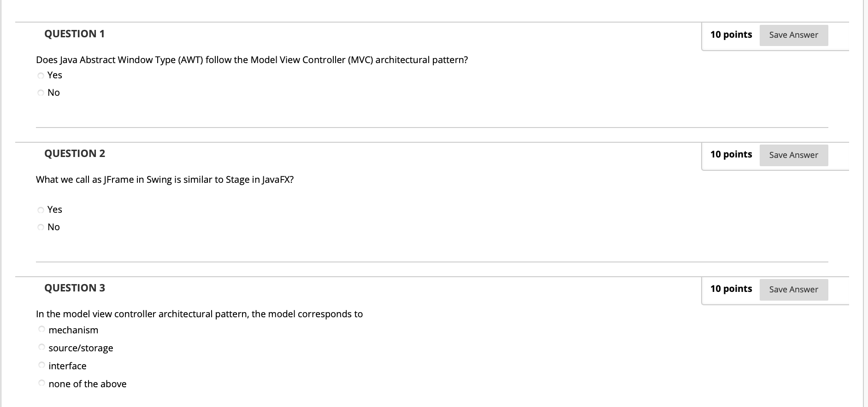Click the "10 points" label beside Question 2
Image resolution: width=868 pixels, height=407 pixels.
pyautogui.click(x=731, y=154)
